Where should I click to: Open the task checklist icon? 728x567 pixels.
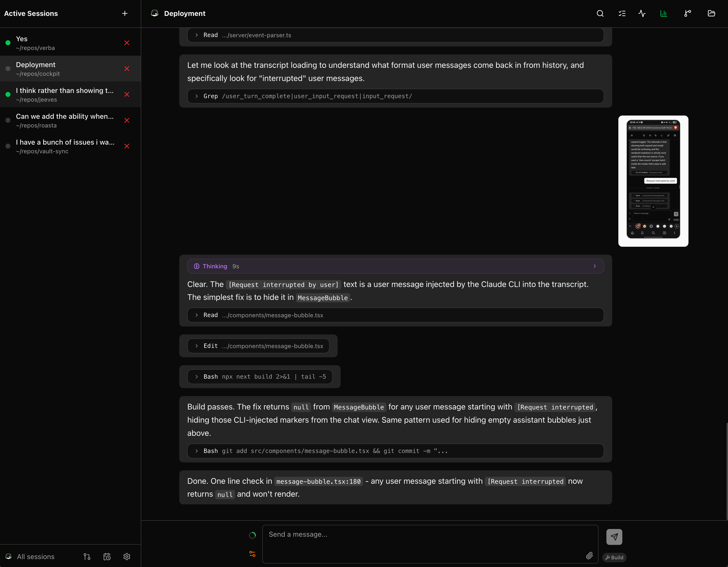(622, 13)
